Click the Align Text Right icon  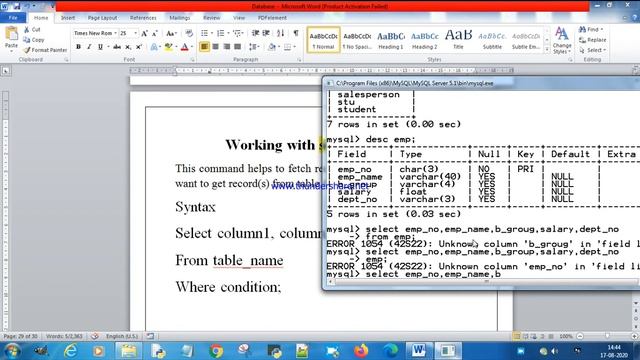coord(227,47)
